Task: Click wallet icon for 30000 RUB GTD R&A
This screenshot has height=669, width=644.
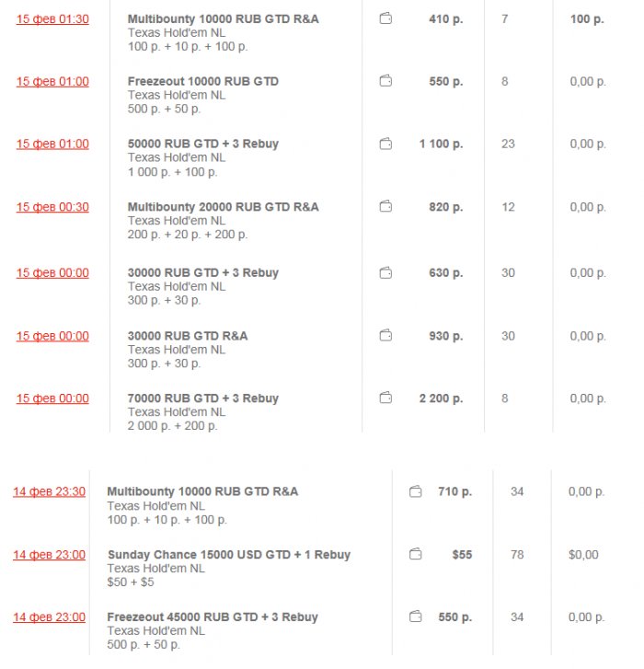Action: pos(385,336)
